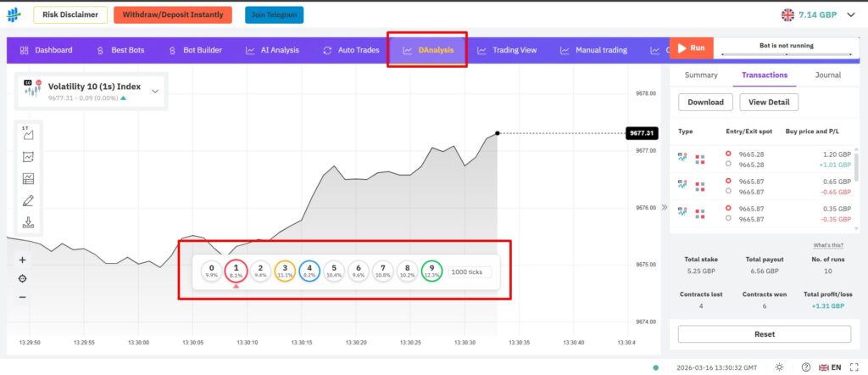868x375 pixels.
Task: Open the chart type tool icon
Action: pos(28,133)
